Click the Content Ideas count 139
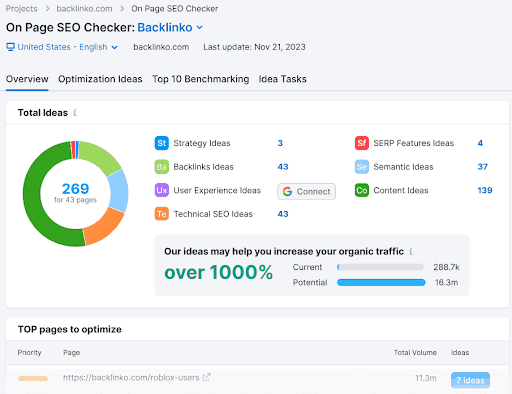 [x=485, y=190]
